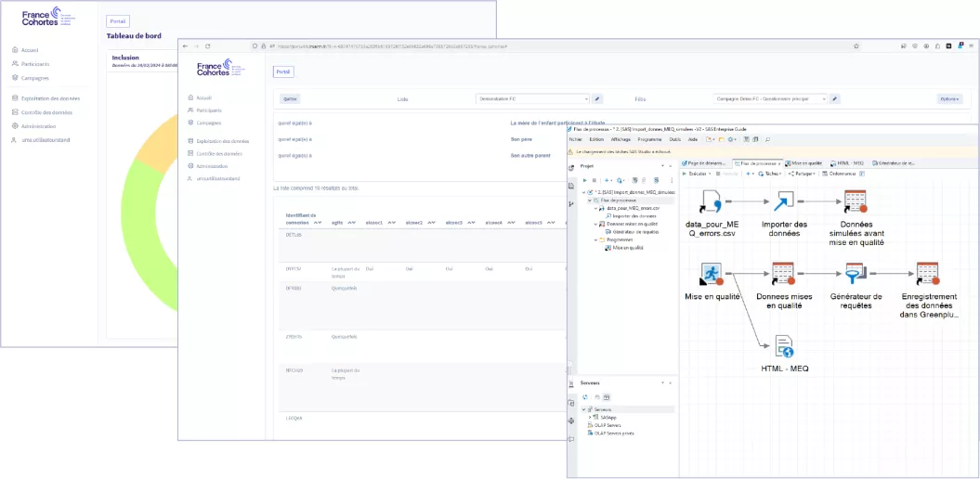
Task: Click the France Cohortes logo in front browser
Action: tap(220, 69)
